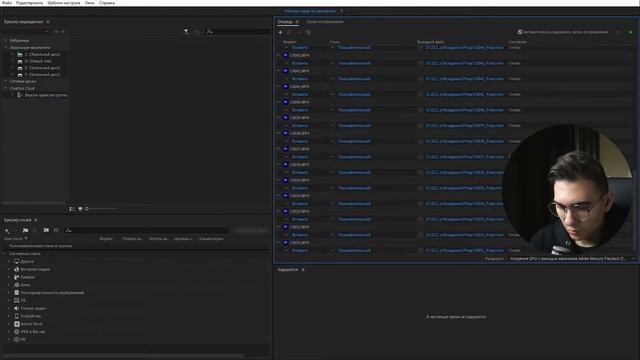Collapse the Локальные накопители tree node
This screenshot has height=360, width=640.
[6, 47]
